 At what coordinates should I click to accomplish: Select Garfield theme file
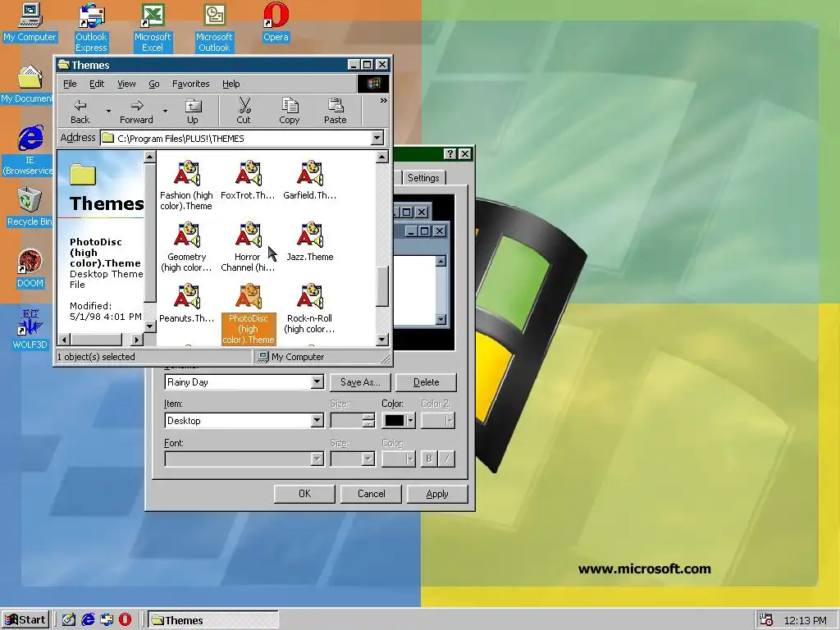(309, 180)
